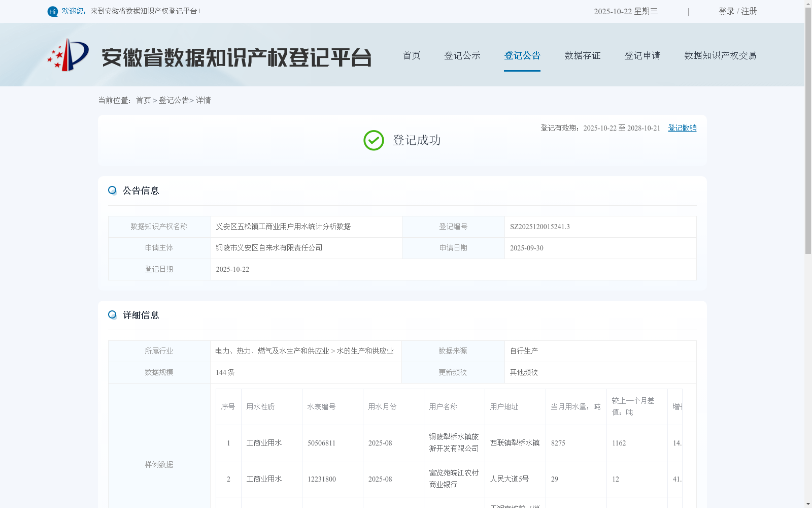Click the 申请日期 value 2025-09-30
The image size is (812, 508).
(x=527, y=248)
